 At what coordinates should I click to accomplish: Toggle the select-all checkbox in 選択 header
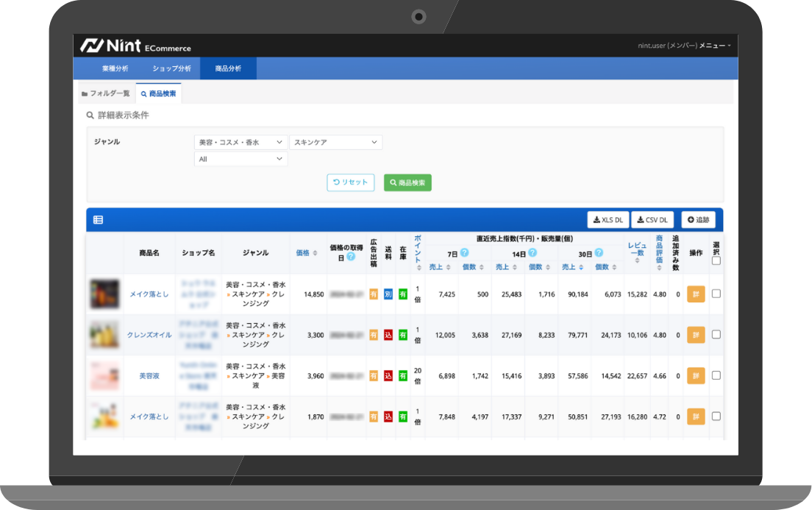(x=716, y=261)
